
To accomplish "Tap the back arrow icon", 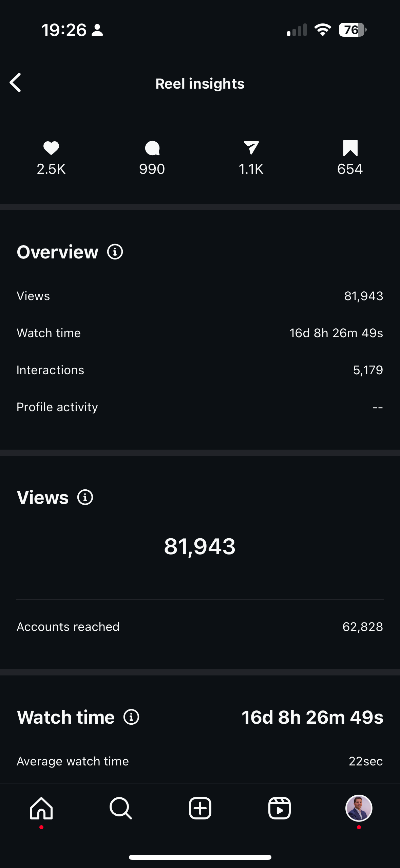I will [15, 83].
